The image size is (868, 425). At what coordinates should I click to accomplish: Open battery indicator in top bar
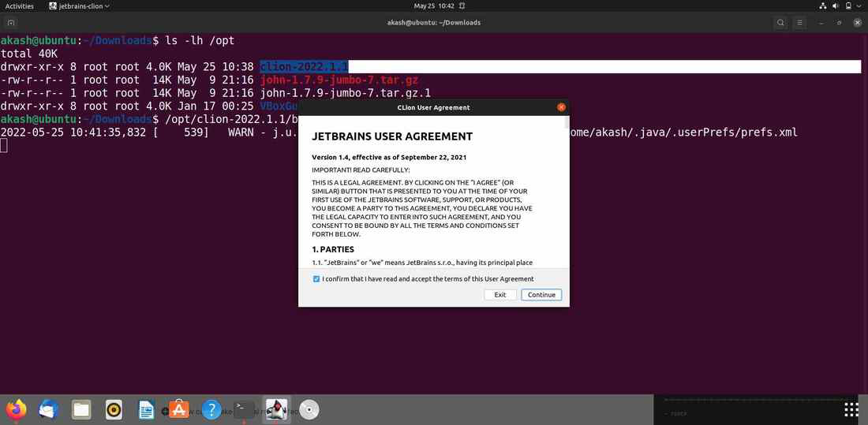coord(848,6)
